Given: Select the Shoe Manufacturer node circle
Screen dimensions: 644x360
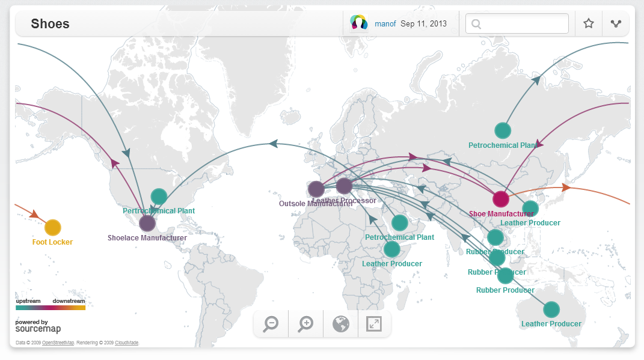Looking at the screenshot, I should 501,199.
